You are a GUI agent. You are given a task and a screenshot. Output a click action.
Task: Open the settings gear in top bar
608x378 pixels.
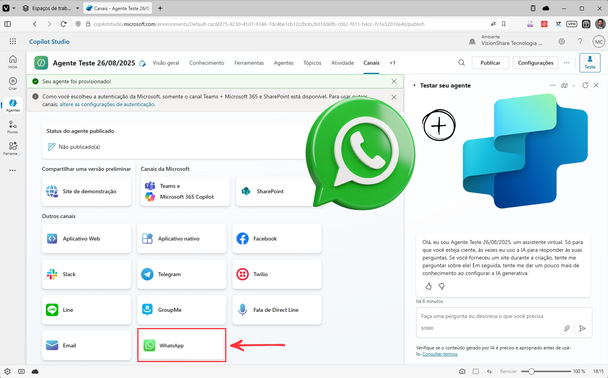click(x=561, y=41)
